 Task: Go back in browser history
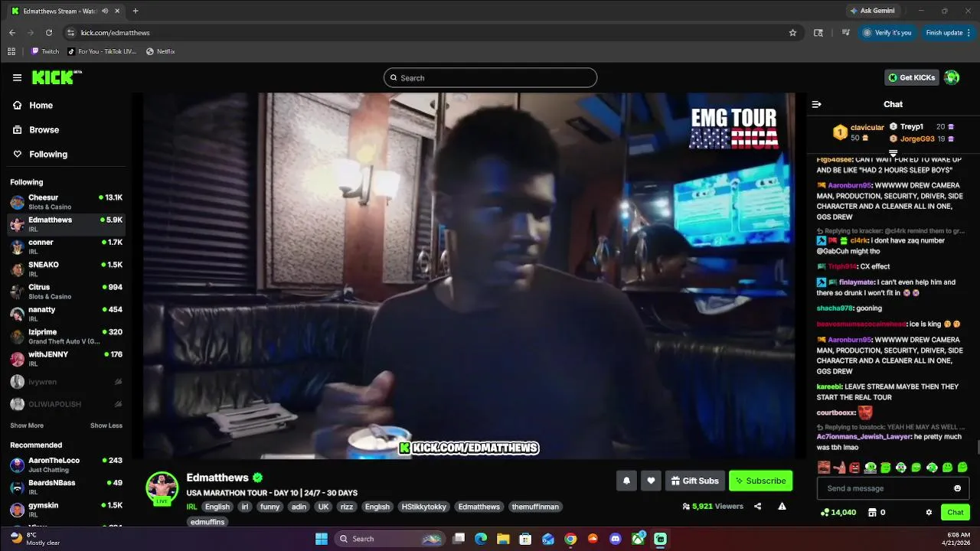pos(12,33)
